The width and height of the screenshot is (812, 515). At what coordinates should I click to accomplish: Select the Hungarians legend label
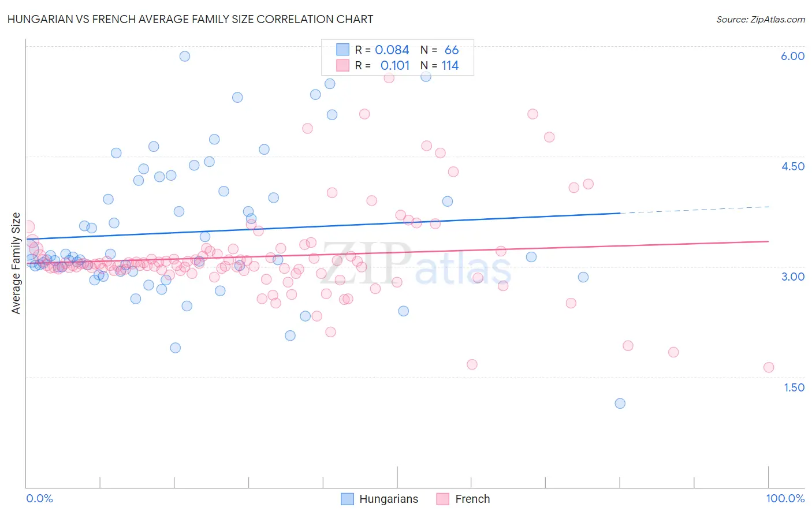tap(389, 499)
